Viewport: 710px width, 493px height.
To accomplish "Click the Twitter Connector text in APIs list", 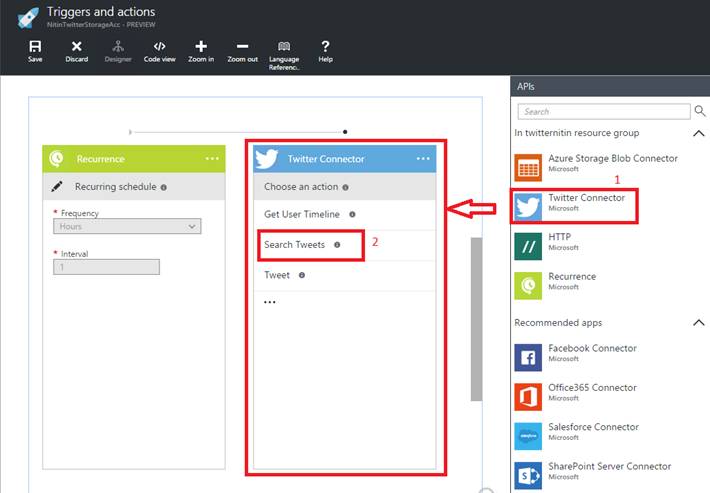I will tap(586, 197).
